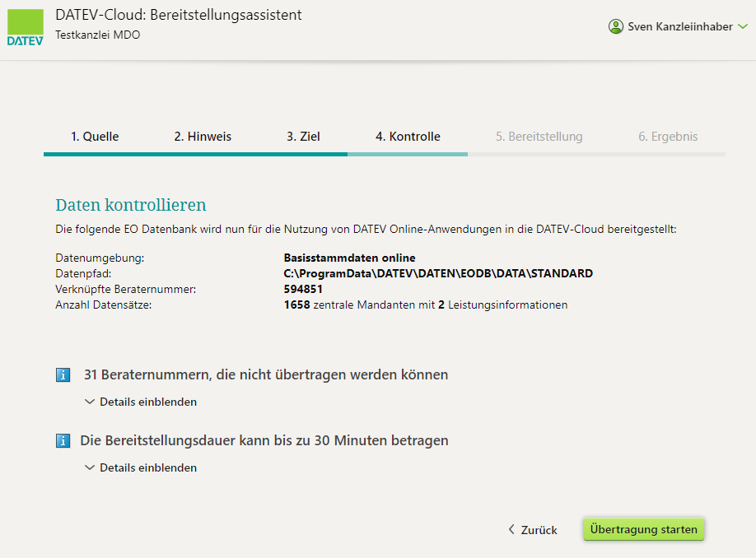Click the Daten kontrollieren heading
This screenshot has height=558, width=756.
click(131, 205)
